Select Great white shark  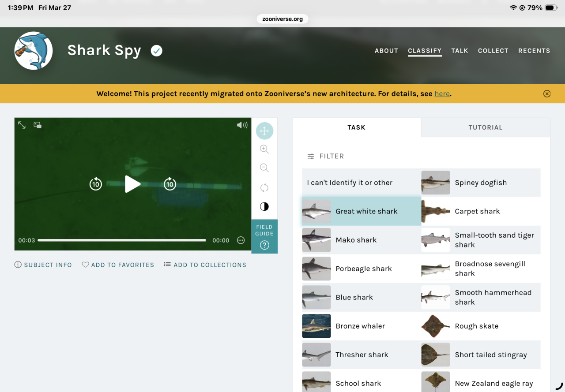coord(362,211)
